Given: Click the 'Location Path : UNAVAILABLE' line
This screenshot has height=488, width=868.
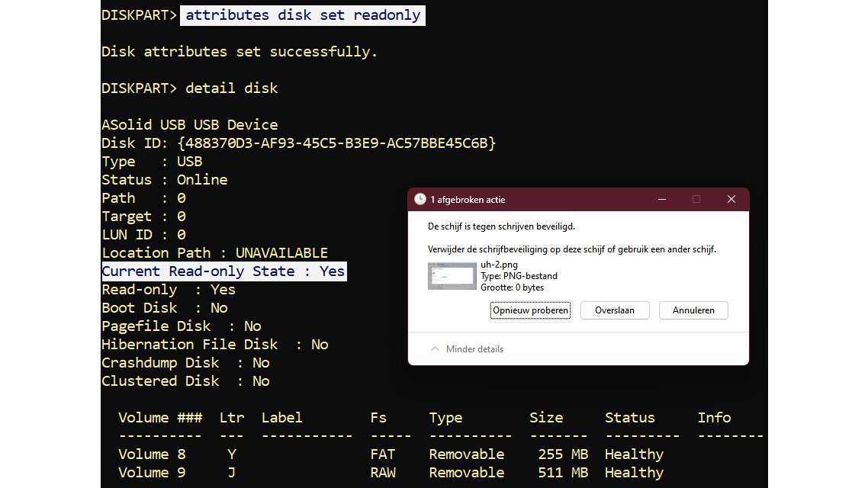Looking at the screenshot, I should click(214, 253).
